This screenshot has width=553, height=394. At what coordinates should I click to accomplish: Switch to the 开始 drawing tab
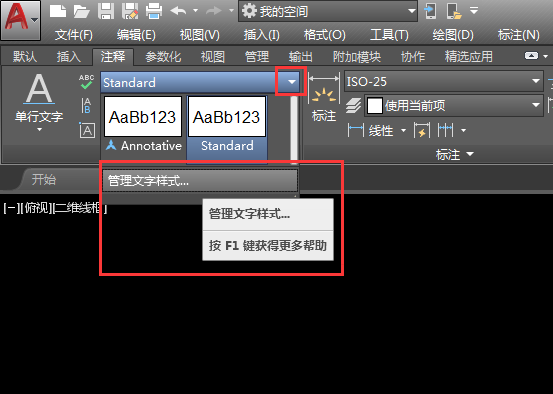click(44, 180)
